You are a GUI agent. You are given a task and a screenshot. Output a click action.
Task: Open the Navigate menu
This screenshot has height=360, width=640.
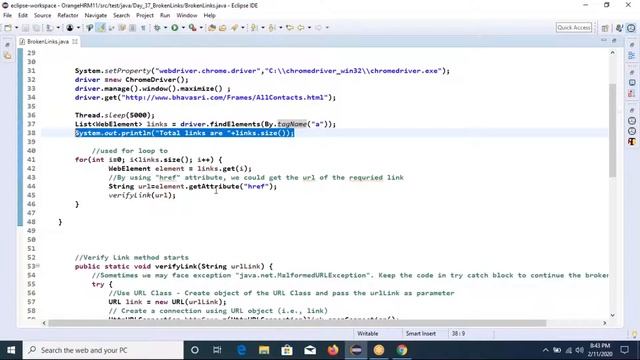[96, 16]
